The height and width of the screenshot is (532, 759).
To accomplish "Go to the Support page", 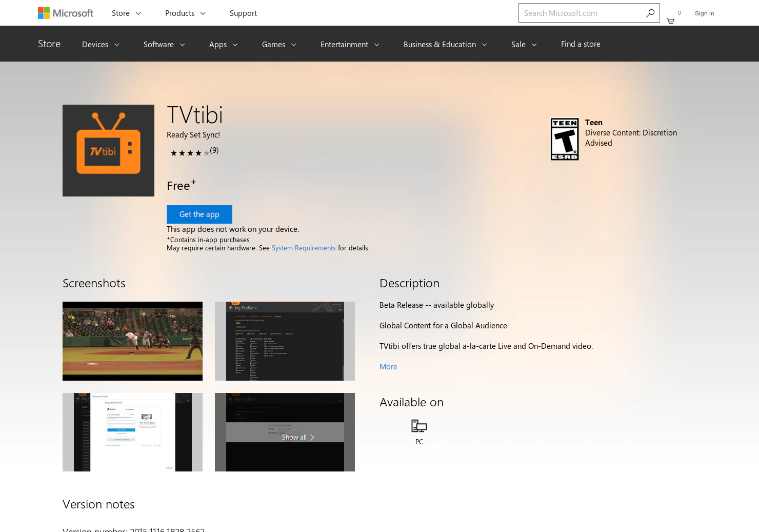I will coord(243,13).
